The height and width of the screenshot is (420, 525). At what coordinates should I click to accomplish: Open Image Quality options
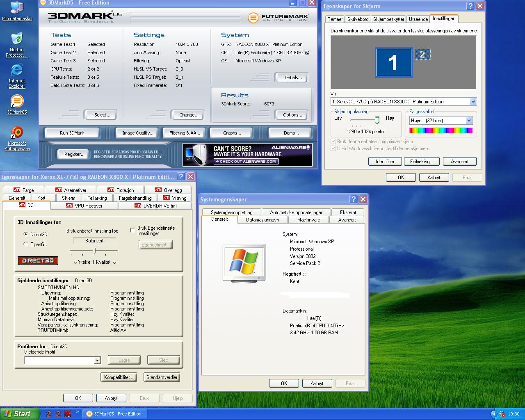click(137, 133)
